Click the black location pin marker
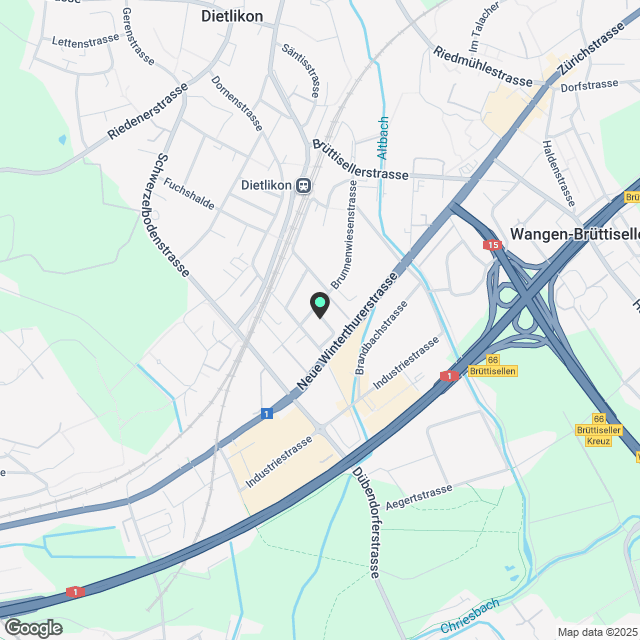Screen dimensions: 640x640 click(x=320, y=305)
